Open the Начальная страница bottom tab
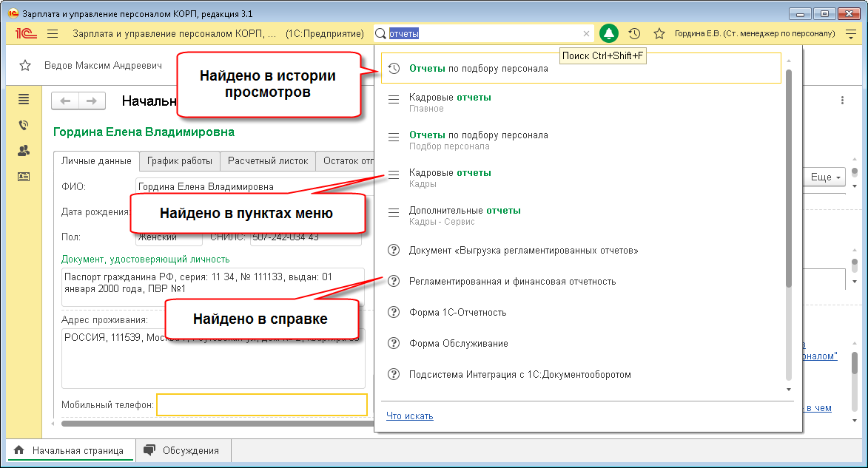Viewport: 868px width, 468px height. (x=70, y=450)
